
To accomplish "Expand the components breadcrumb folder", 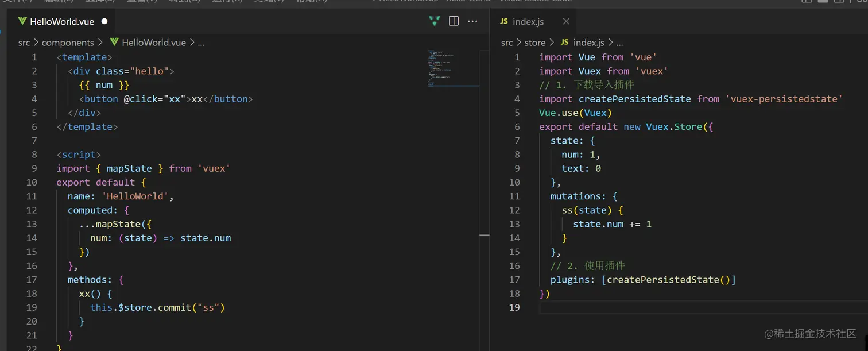I will pos(68,43).
